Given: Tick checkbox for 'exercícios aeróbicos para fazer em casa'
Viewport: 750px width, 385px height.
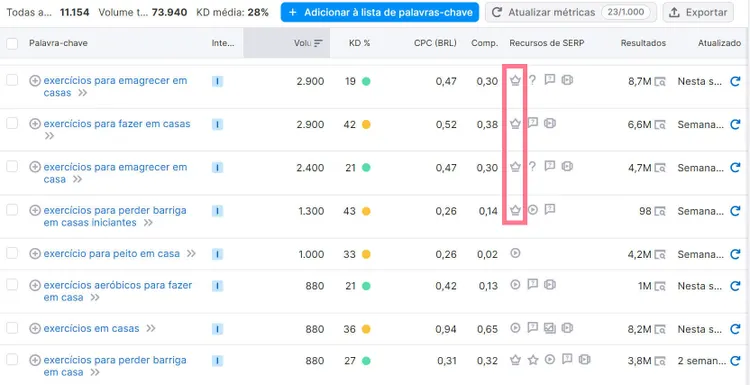Looking at the screenshot, I should coord(12,285).
